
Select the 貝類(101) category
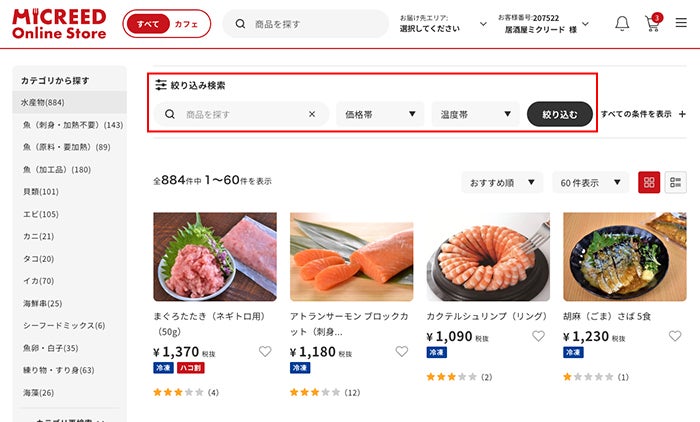41,192
